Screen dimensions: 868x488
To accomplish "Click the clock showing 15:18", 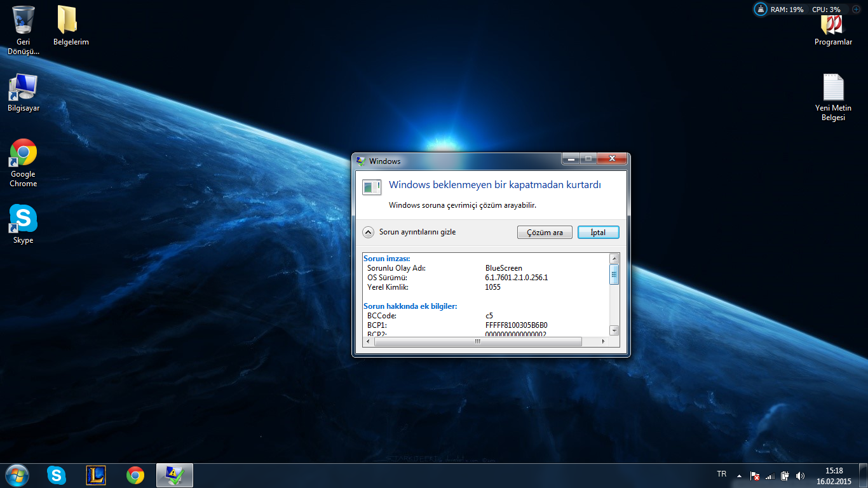I will [x=834, y=471].
